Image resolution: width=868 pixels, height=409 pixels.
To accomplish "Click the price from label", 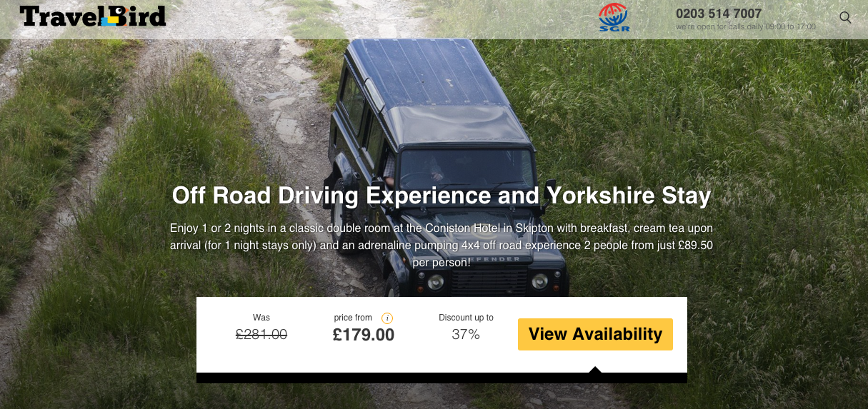I will pyautogui.click(x=353, y=318).
